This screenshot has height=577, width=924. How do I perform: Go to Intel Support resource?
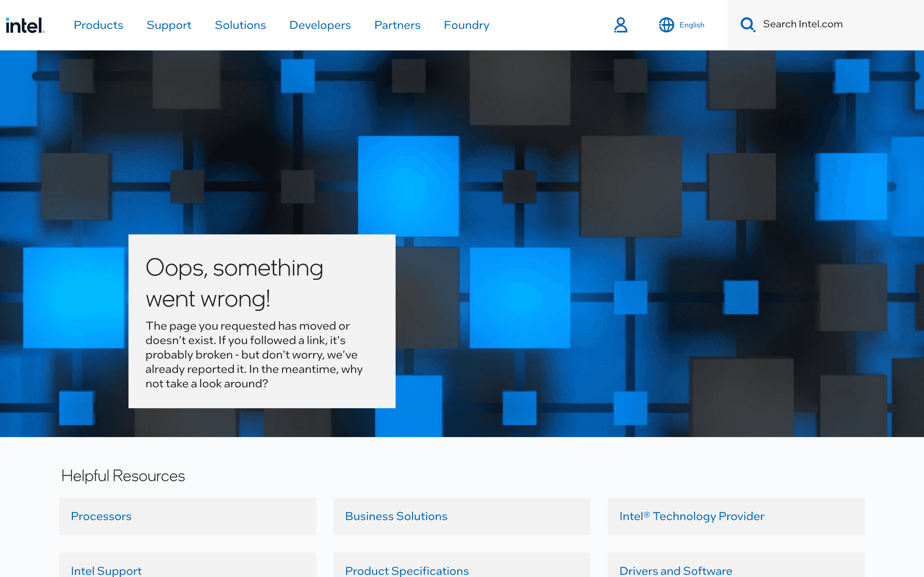[187, 565]
